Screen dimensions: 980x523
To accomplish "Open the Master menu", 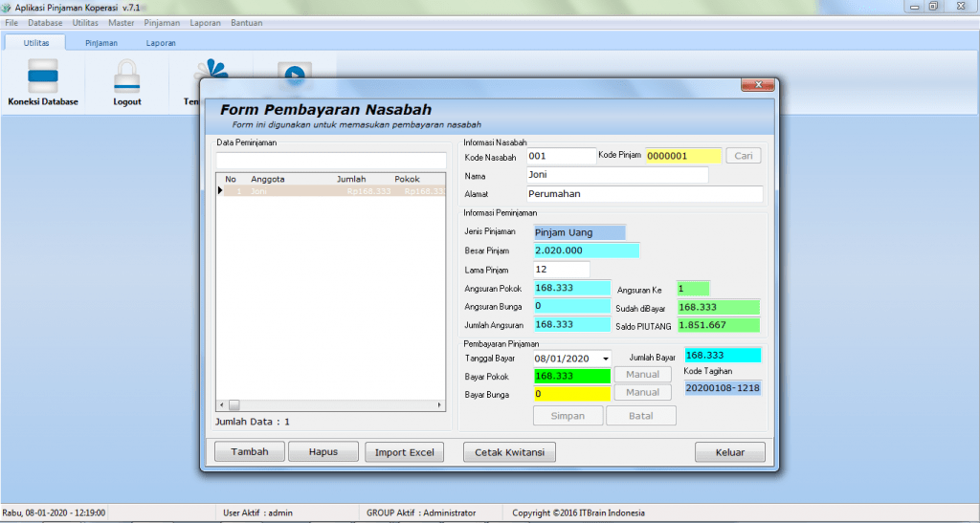I will click(x=122, y=22).
